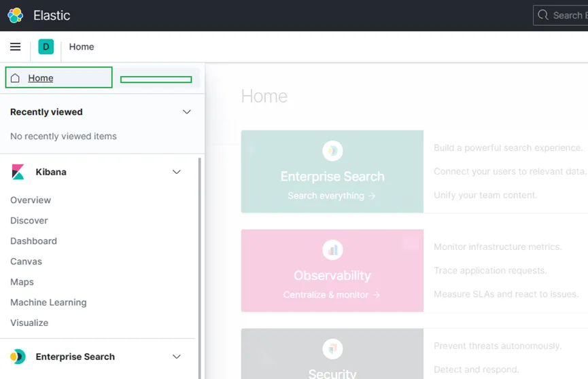
Task: Click the Kibana section heading text
Action: click(51, 172)
